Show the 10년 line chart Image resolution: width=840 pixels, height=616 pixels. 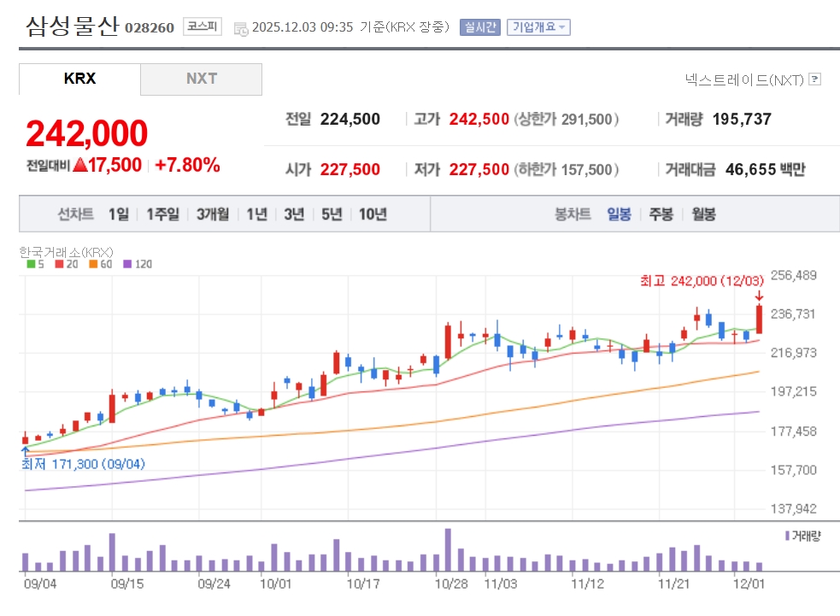pos(373,214)
